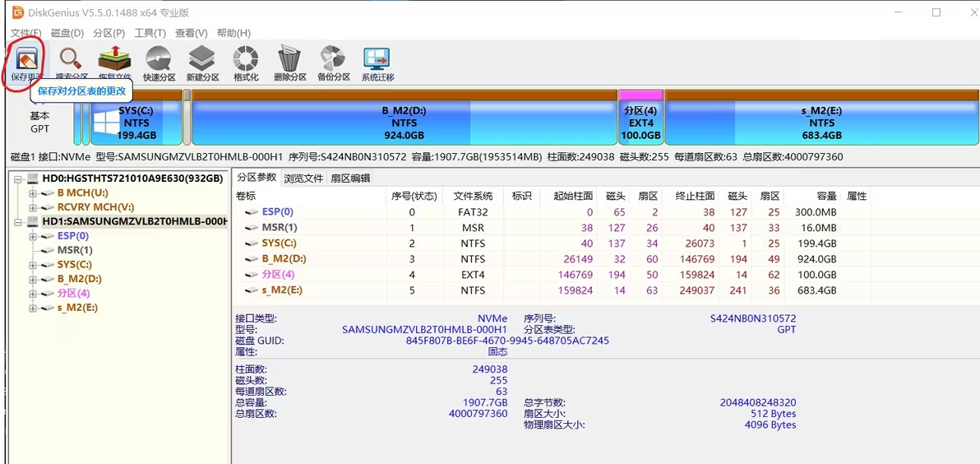Click the 4096 Bytes physical sector value

coord(770,425)
